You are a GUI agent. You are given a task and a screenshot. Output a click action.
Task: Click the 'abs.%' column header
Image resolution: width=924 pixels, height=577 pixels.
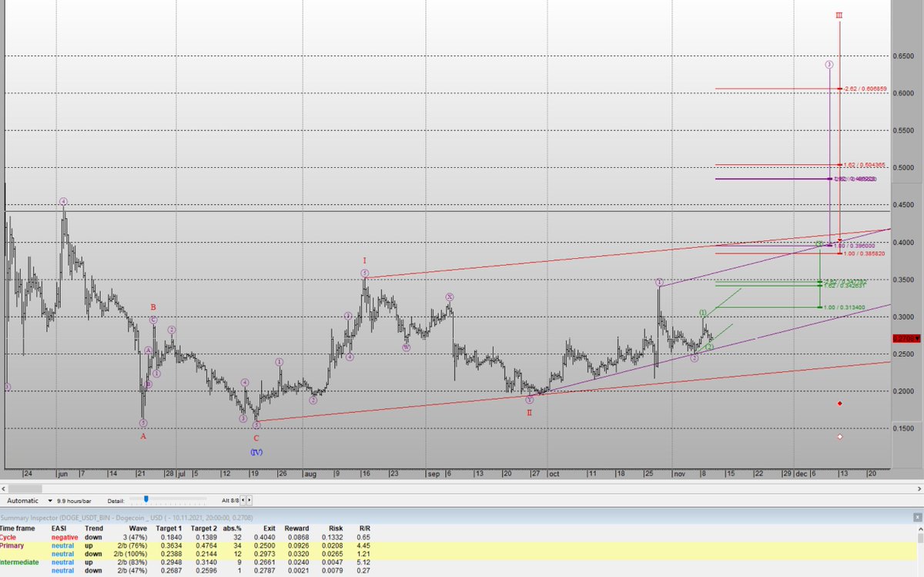click(233, 528)
